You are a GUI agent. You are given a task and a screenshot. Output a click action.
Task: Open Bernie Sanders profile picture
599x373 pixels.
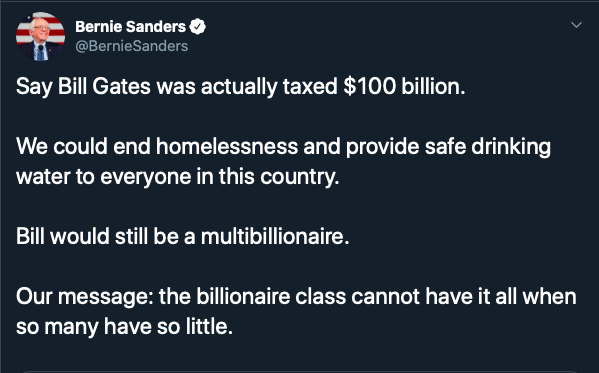pyautogui.click(x=40, y=36)
